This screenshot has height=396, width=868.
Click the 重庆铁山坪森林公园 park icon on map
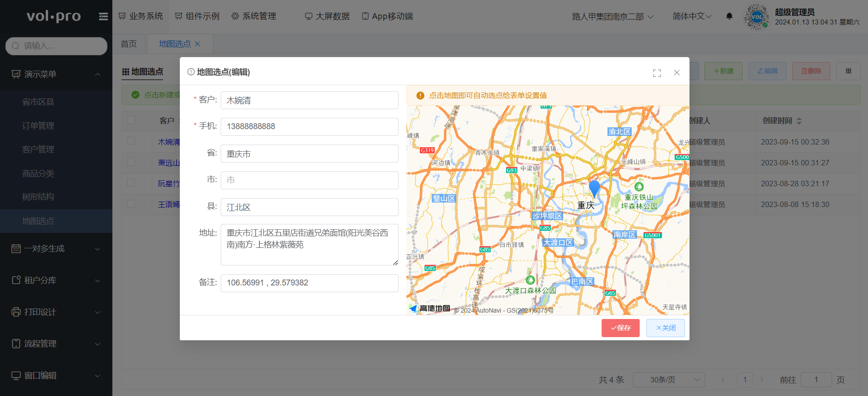point(639,187)
